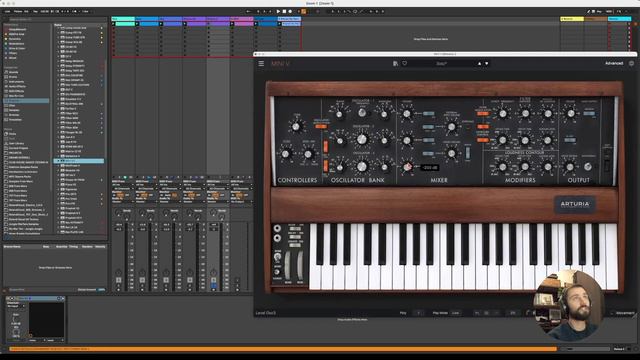Toggle upper Keyboard Control orange switch
This screenshot has height=360, width=640.
[483, 127]
